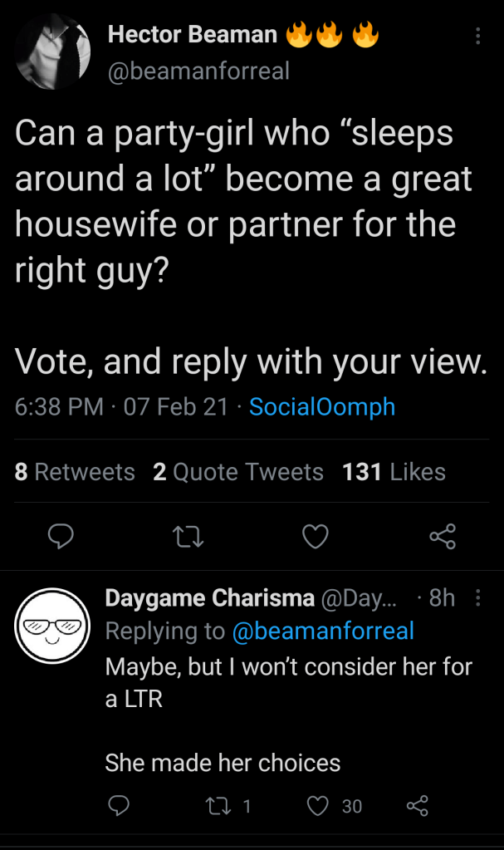This screenshot has width=504, height=850.
Task: Open @beamanforreal mention in the reply
Action: pos(322,631)
